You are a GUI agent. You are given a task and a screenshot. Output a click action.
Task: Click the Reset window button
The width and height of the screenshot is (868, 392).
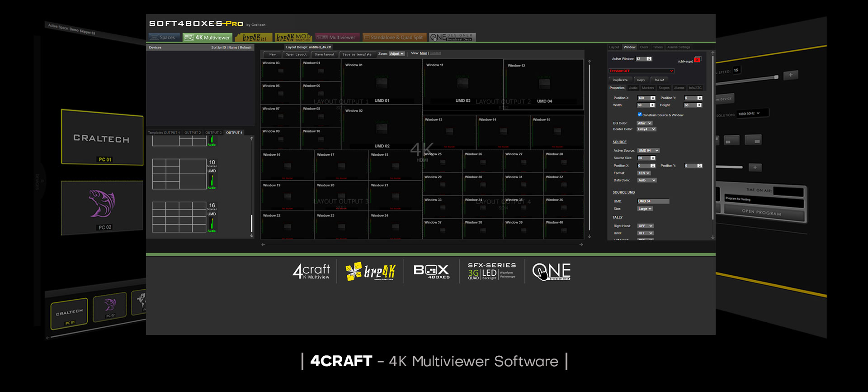point(660,80)
